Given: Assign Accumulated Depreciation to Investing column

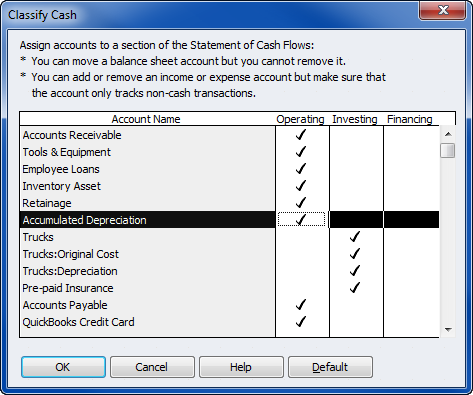Looking at the screenshot, I should point(356,220).
